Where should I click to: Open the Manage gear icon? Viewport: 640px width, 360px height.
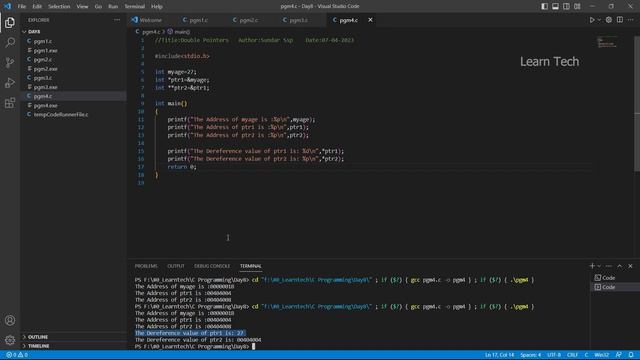pyautogui.click(x=10, y=340)
